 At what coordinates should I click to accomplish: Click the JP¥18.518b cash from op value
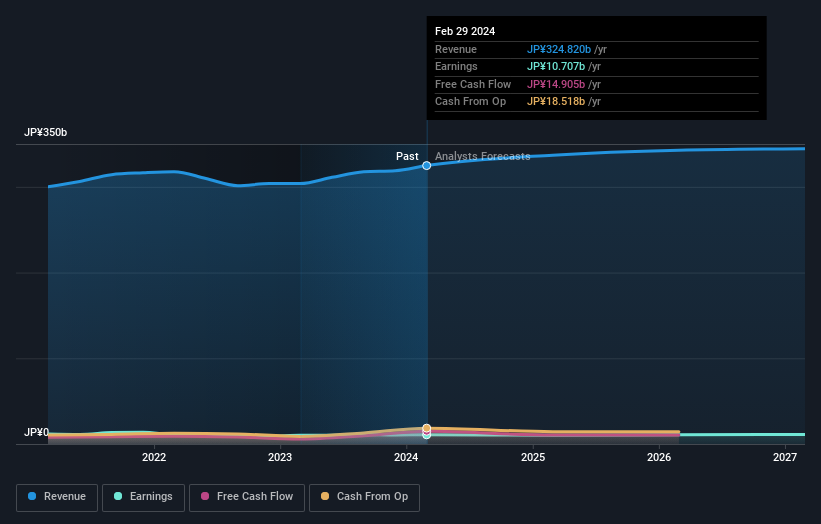(556, 102)
